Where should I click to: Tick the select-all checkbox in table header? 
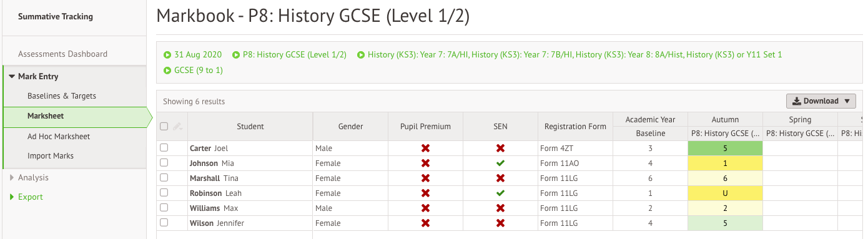click(x=164, y=126)
